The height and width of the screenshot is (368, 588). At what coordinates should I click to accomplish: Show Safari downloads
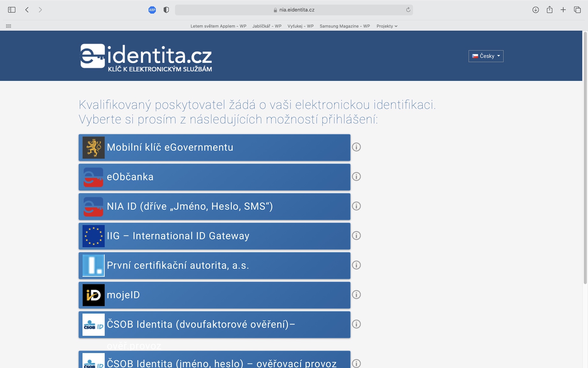coord(536,10)
